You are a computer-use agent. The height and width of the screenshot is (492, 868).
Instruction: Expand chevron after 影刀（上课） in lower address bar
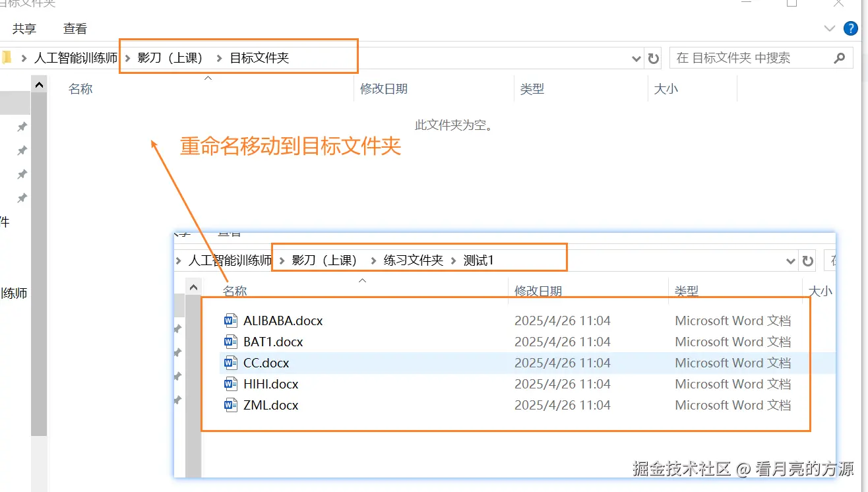click(x=374, y=261)
